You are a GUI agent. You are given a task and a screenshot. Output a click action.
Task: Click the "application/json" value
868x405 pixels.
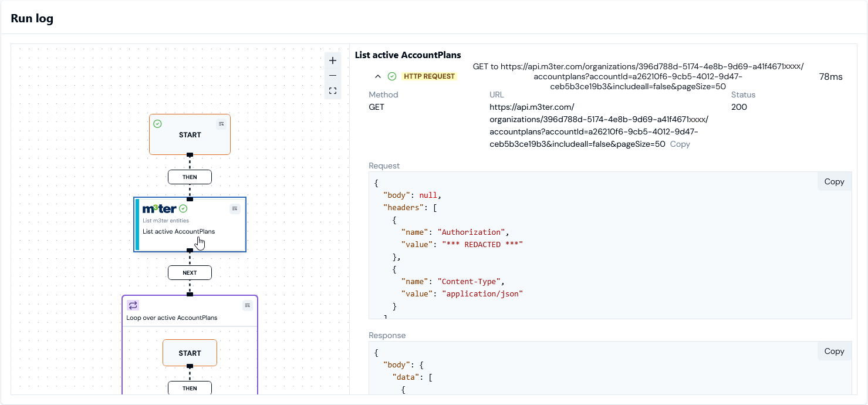click(x=482, y=293)
